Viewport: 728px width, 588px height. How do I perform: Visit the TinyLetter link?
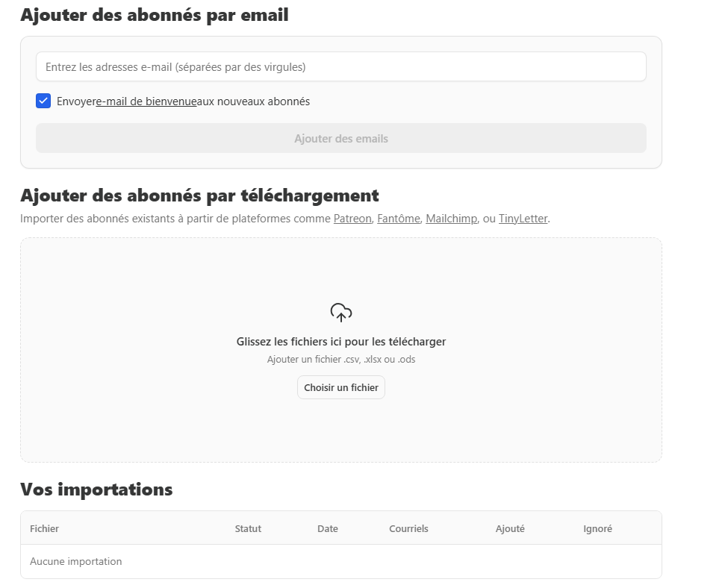tap(523, 219)
